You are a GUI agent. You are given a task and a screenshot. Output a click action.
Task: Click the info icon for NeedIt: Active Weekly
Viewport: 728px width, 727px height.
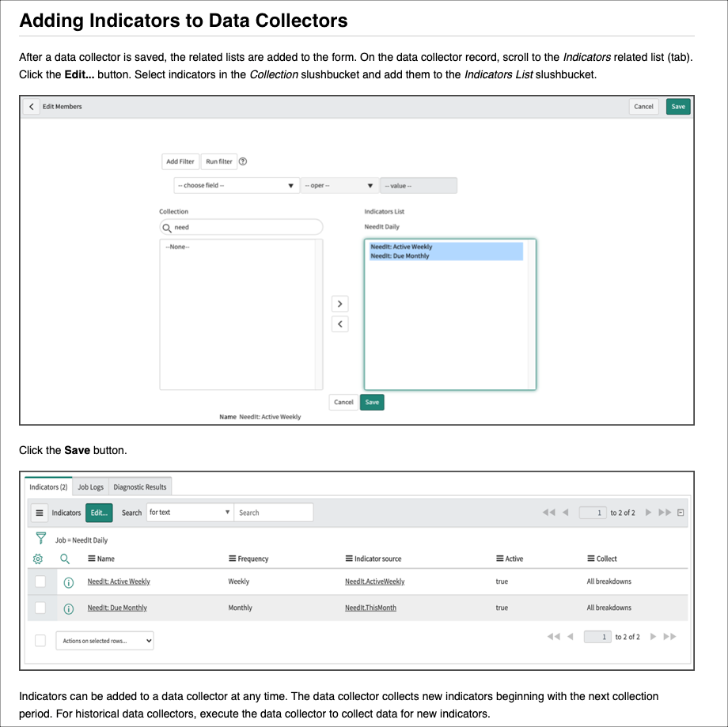tap(68, 582)
